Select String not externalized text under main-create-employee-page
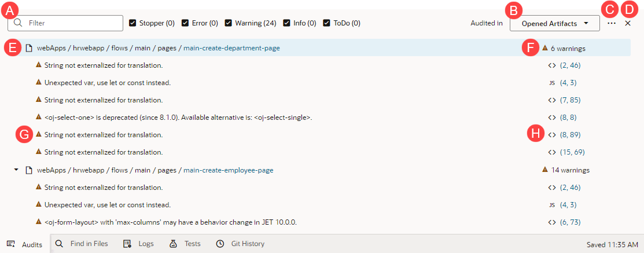Image resolution: width=644 pixels, height=253 pixels. [104, 187]
